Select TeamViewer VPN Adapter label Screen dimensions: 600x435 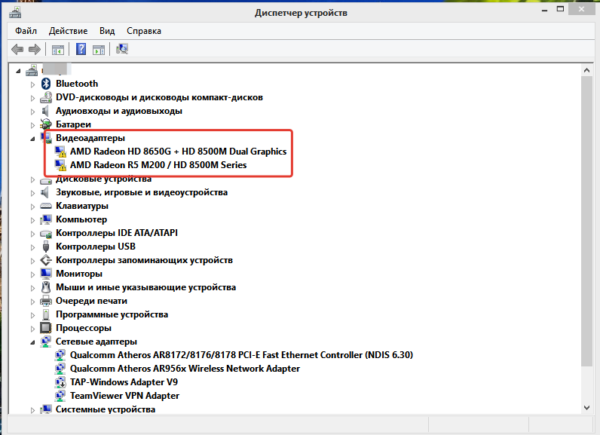tap(125, 396)
